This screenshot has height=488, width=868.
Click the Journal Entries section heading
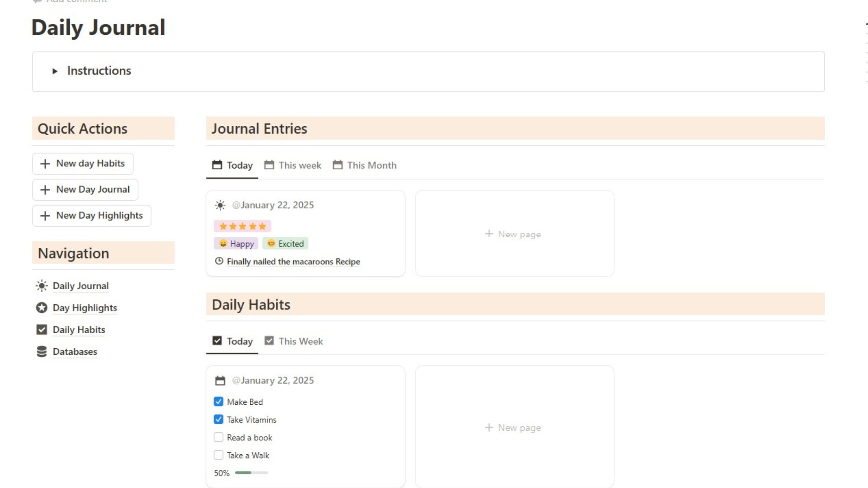[259, 129]
